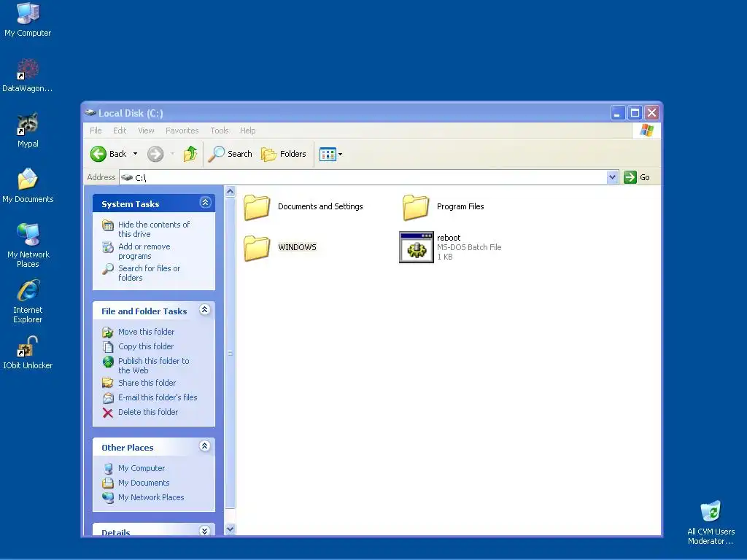This screenshot has width=747, height=560.
Task: Toggle the Folders tree pane
Action: coord(284,154)
